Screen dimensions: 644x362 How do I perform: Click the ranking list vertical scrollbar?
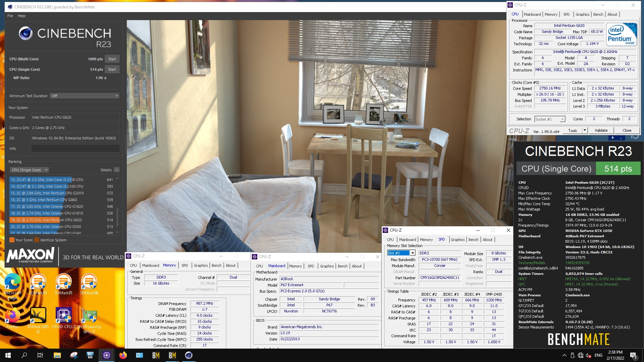tap(117, 217)
